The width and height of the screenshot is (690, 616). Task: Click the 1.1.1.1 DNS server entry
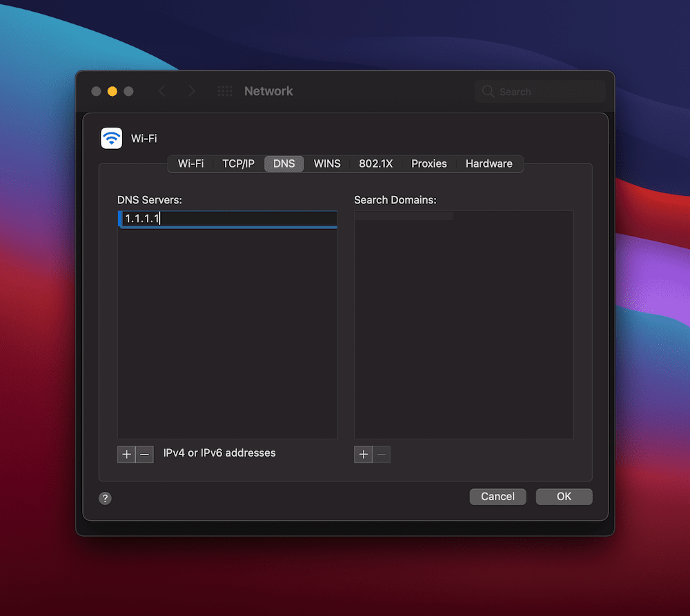tap(228, 219)
